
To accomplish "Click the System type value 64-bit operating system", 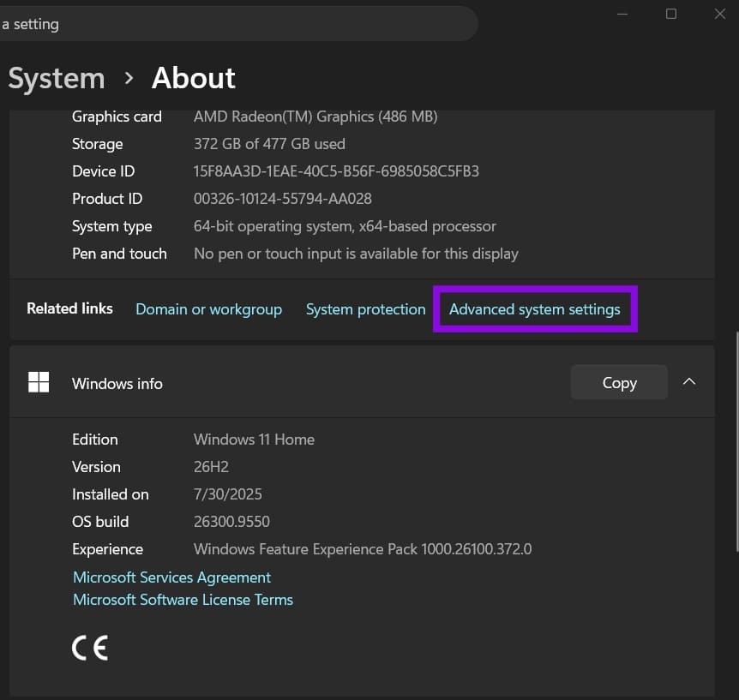I will [345, 226].
